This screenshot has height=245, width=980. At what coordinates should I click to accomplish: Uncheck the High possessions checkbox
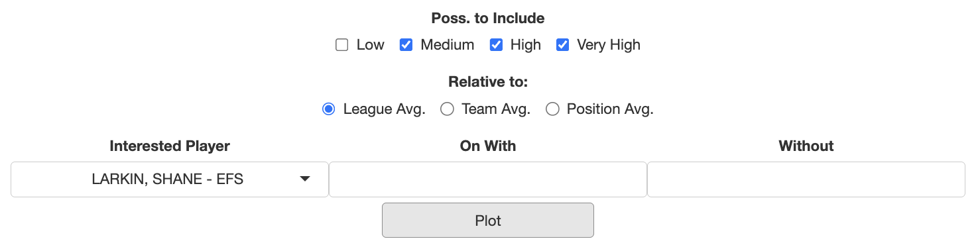coord(496,45)
